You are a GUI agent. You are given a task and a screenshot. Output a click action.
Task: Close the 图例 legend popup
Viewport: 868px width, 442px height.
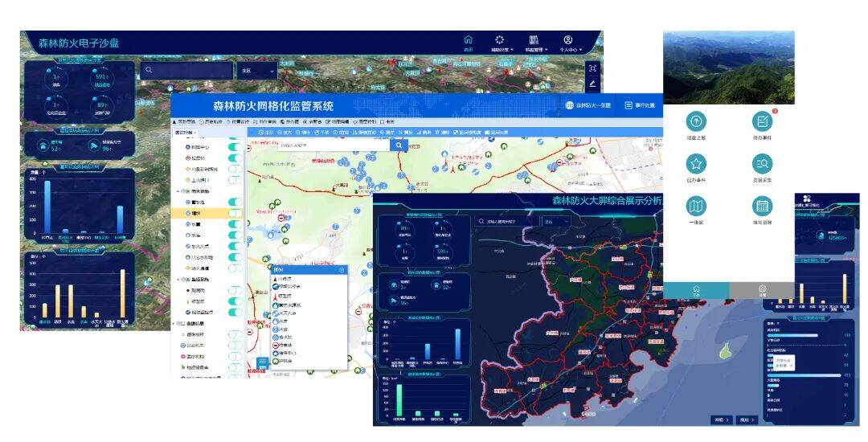click(342, 270)
